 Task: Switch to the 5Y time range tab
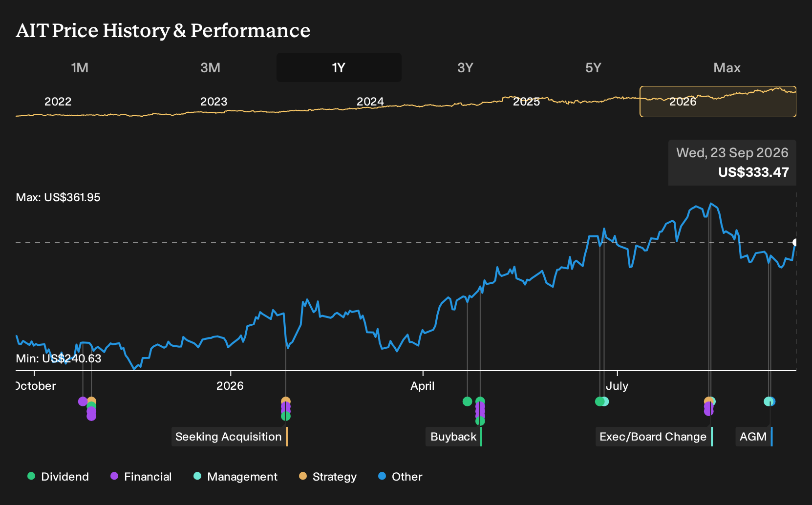click(593, 67)
